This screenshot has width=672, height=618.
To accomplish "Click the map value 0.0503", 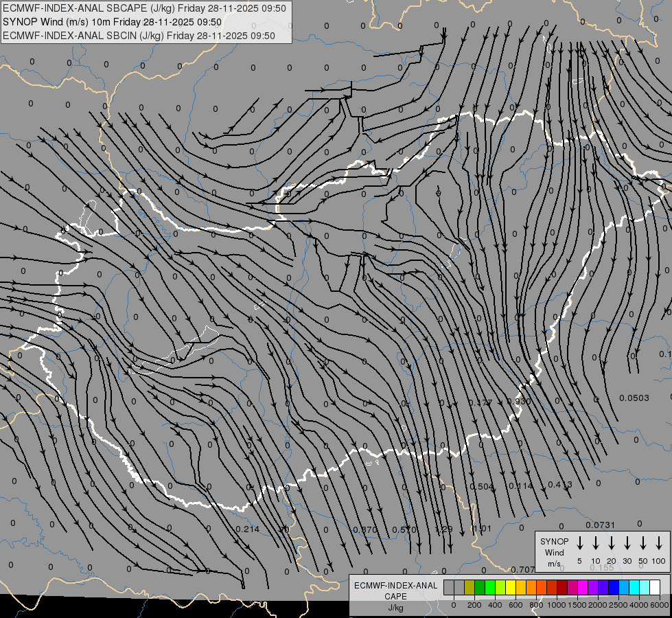I will click(x=634, y=398).
